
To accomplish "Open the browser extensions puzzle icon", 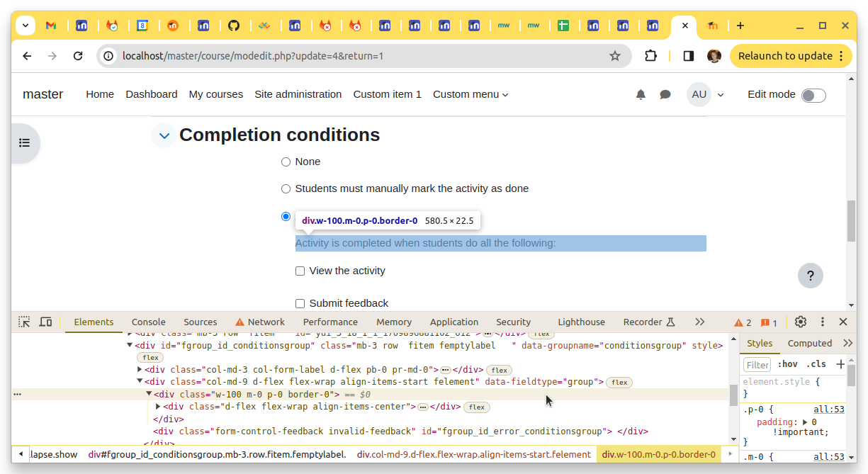I will pyautogui.click(x=650, y=56).
